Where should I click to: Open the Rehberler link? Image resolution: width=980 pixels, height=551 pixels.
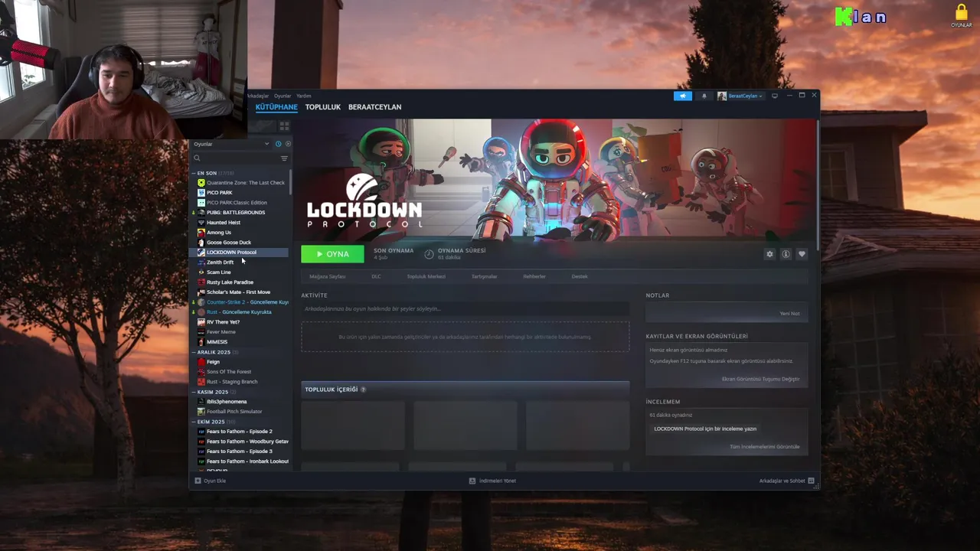coord(534,276)
